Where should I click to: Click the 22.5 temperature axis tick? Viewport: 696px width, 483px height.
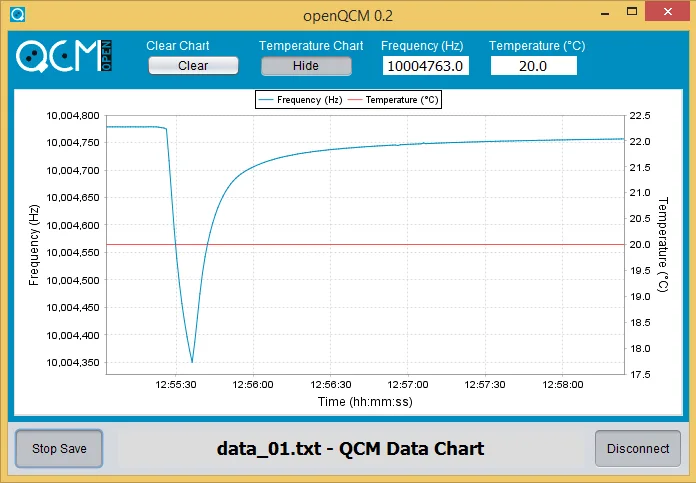point(640,116)
